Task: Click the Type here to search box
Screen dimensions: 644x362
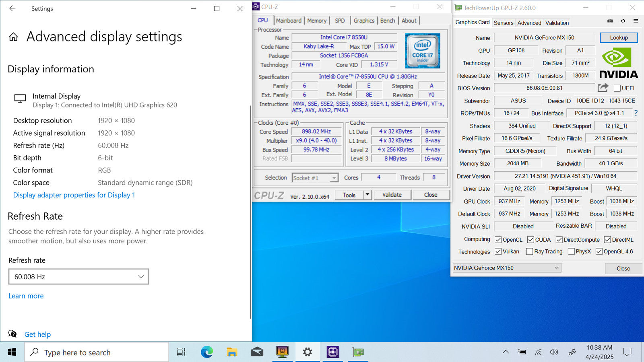Action: point(97,352)
